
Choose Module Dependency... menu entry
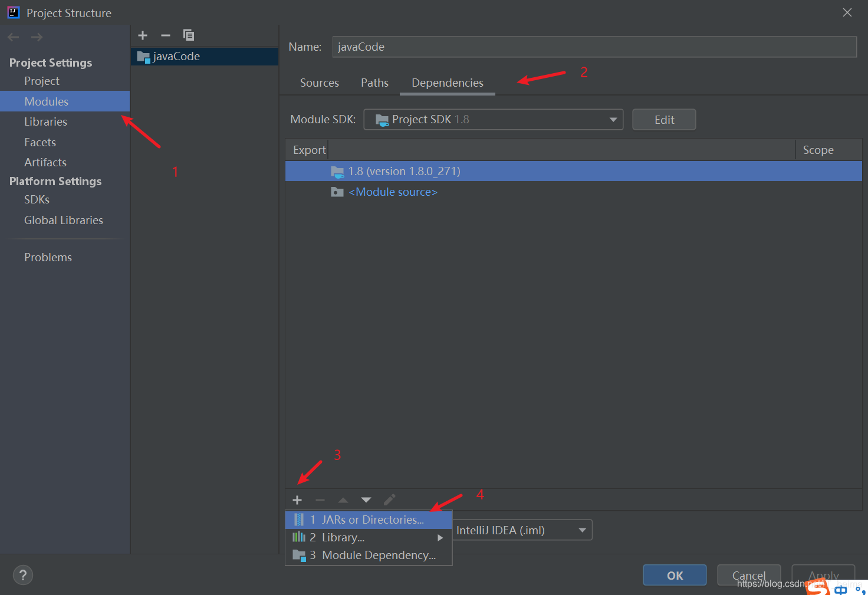(x=369, y=555)
